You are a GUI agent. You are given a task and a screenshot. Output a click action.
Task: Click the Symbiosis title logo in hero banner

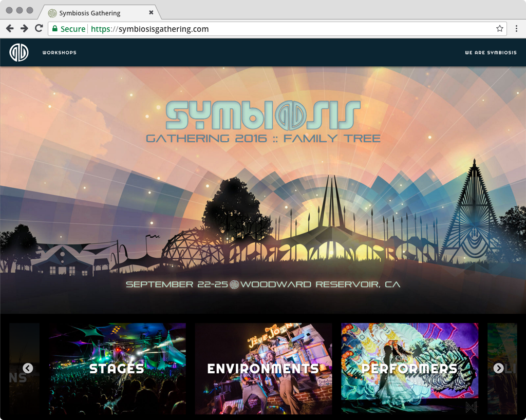[x=263, y=115]
